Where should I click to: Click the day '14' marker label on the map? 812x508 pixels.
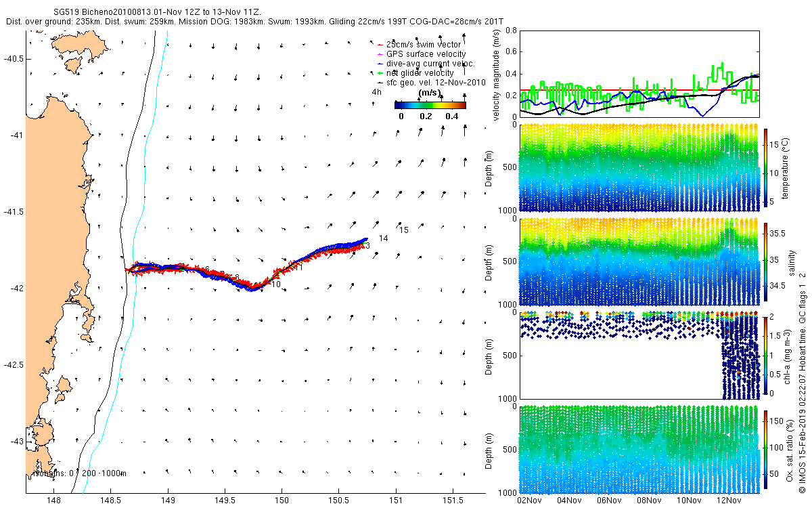click(x=384, y=238)
